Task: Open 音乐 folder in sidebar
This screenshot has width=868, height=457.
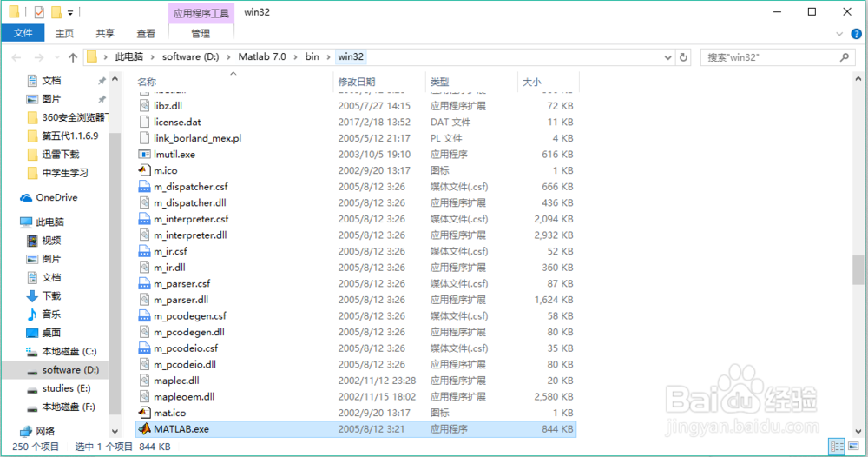Action: [43, 315]
